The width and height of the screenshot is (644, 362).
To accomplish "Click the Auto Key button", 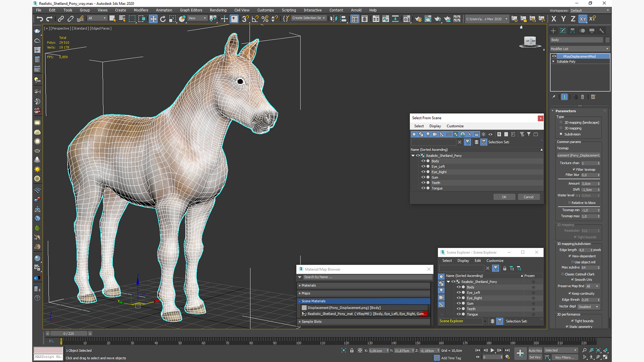I will coord(535,351).
